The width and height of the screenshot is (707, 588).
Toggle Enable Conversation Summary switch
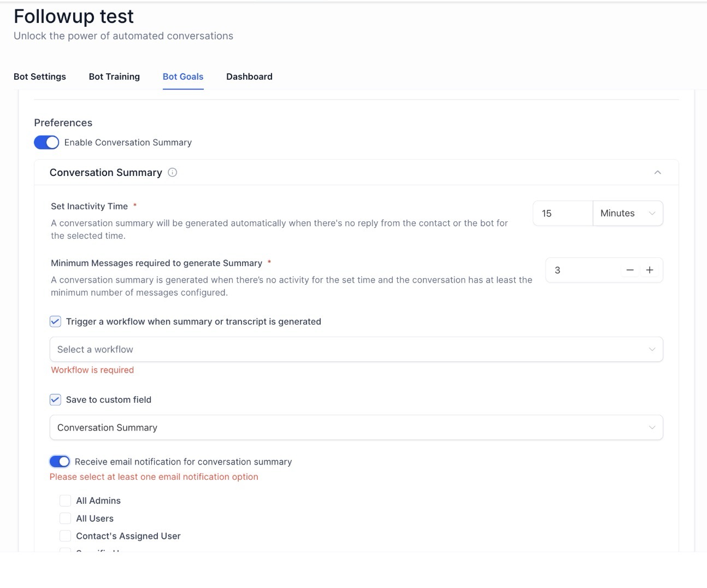pos(46,143)
